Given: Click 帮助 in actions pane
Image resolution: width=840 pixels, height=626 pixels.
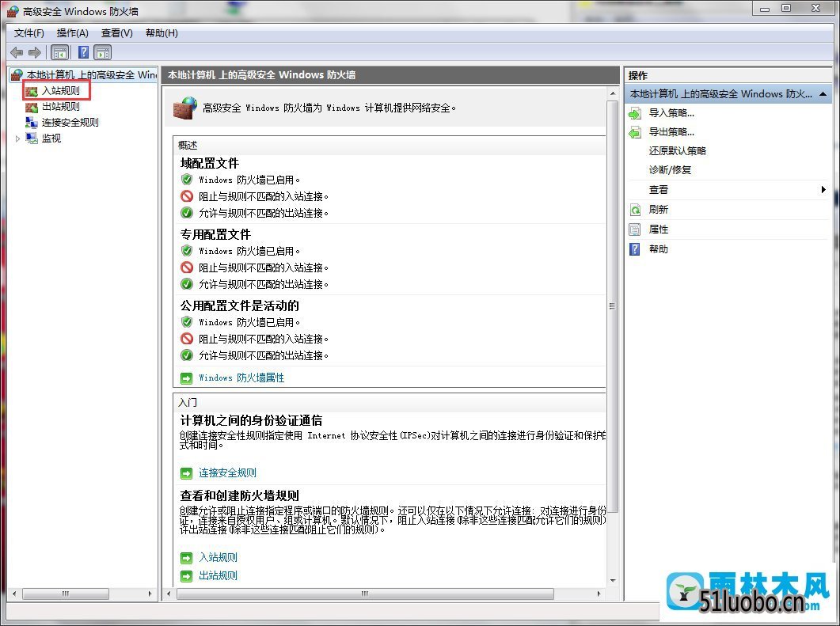Looking at the screenshot, I should coord(659,249).
